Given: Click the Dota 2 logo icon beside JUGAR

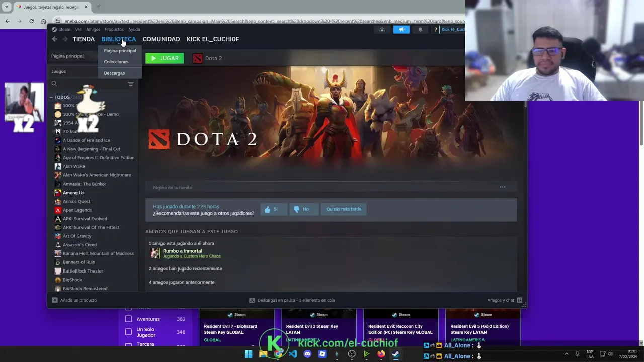Looking at the screenshot, I should [x=198, y=58].
